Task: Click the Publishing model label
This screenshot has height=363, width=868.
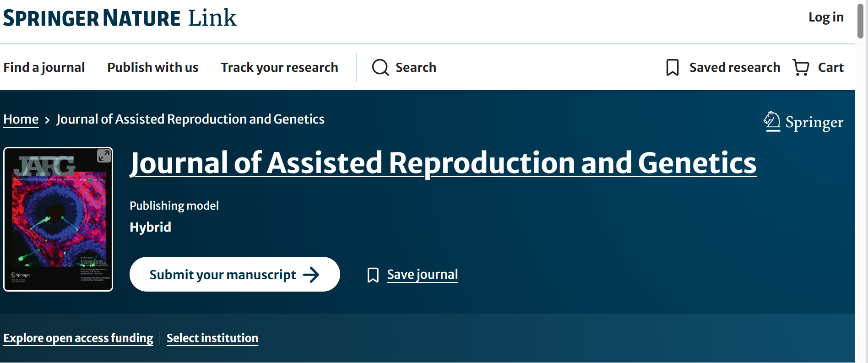Action: 174,206
